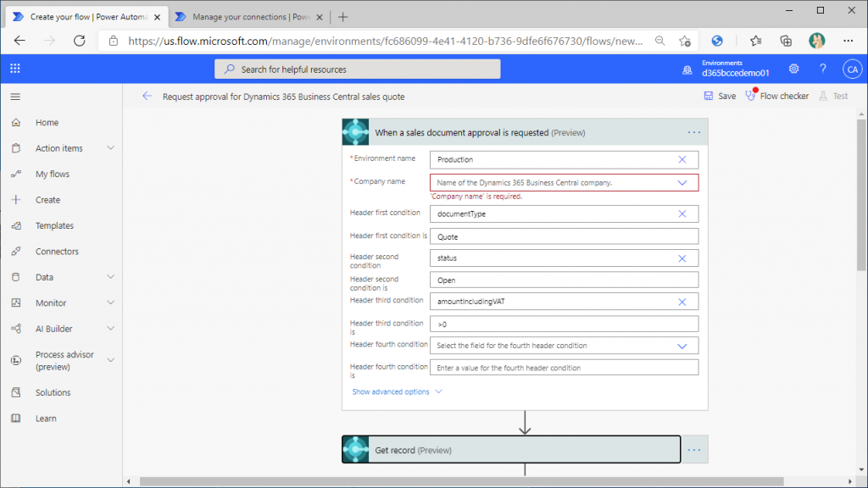Open the trigger card ellipsis menu
This screenshot has height=488, width=868.
coord(693,132)
